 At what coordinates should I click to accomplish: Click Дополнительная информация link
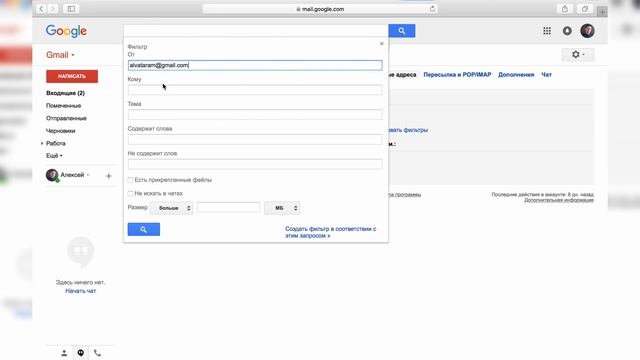pyautogui.click(x=559, y=200)
